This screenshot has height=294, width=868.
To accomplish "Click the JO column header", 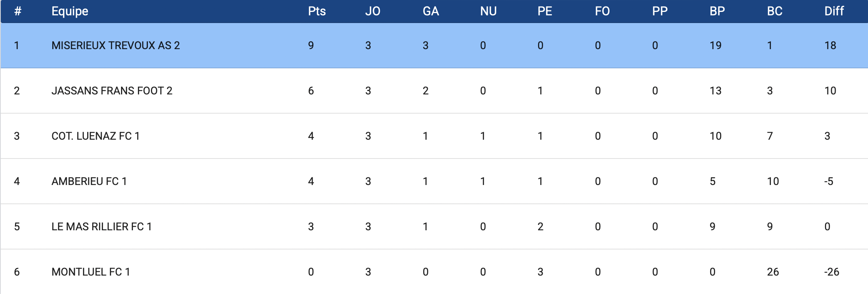I will tap(373, 11).
